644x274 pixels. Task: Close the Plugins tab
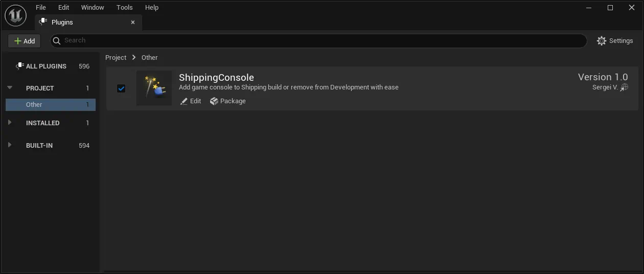[x=133, y=22]
